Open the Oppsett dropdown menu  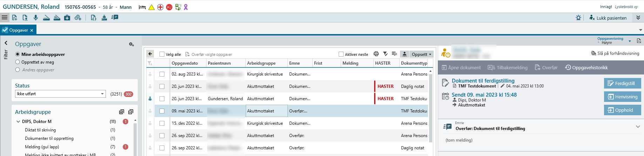[421, 54]
